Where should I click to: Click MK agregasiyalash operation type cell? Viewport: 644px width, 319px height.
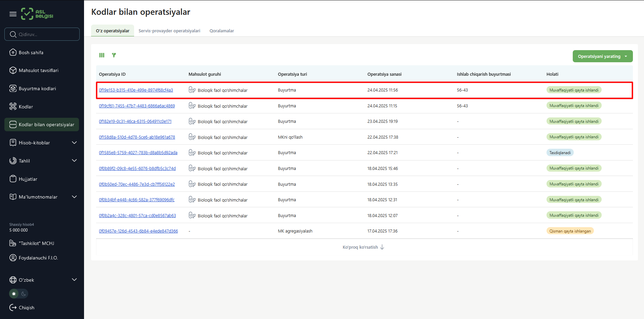click(295, 231)
